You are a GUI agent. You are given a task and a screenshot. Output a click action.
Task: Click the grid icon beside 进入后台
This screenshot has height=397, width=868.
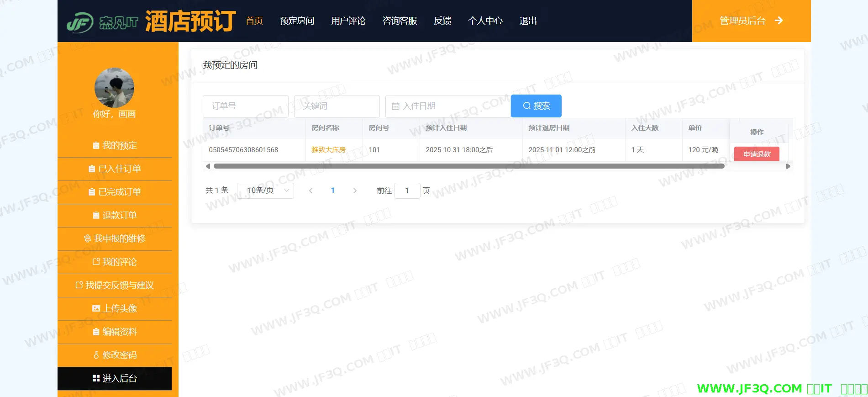coord(96,378)
